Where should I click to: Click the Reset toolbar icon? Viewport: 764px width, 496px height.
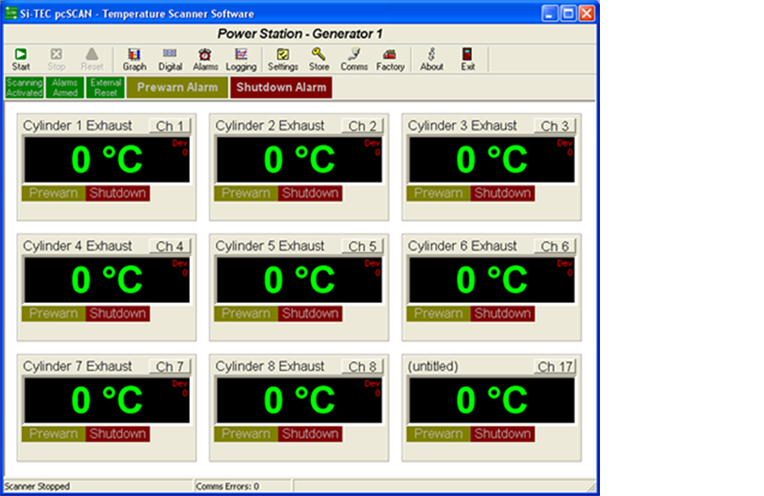(x=92, y=59)
